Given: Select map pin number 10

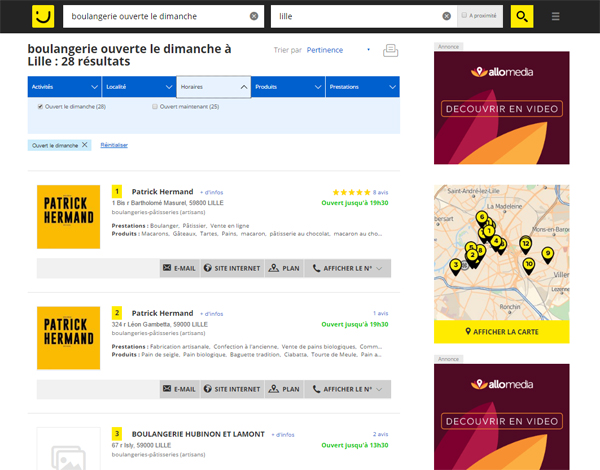Looking at the screenshot, I should point(529,265).
